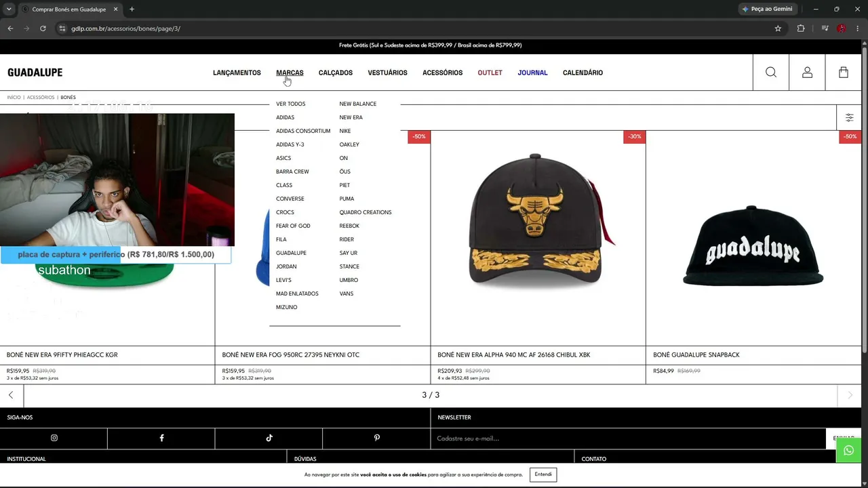Close the Comprar Bonés em Guadalupe tab
The image size is (868, 488).
point(116,9)
